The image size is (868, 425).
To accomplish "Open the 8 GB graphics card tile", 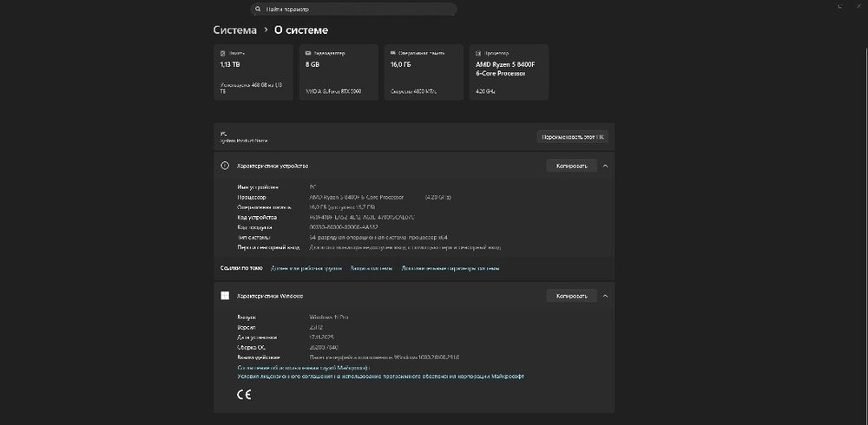I will coord(339,73).
